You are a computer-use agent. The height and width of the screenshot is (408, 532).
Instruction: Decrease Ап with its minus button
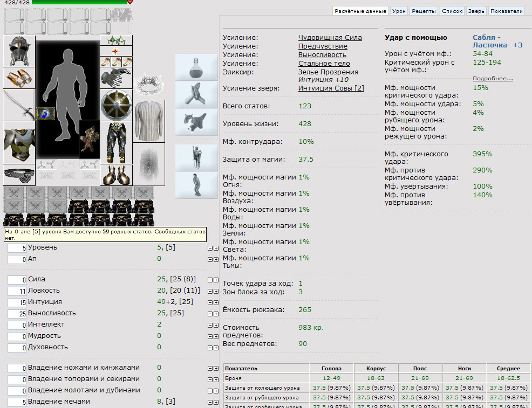tap(210, 260)
